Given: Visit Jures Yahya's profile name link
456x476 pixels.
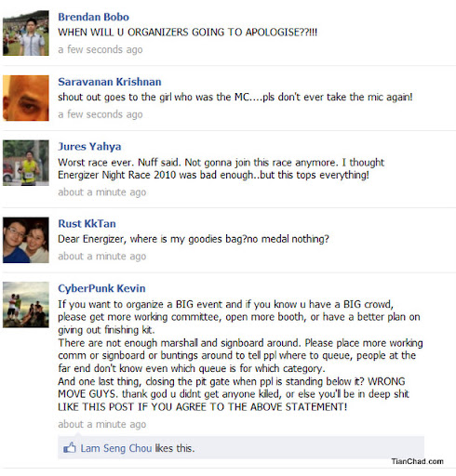Looking at the screenshot, I should [x=89, y=146].
